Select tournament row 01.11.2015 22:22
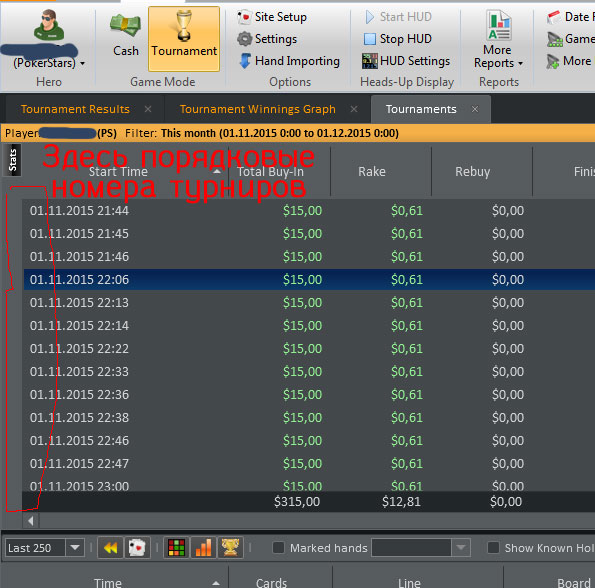 point(309,349)
